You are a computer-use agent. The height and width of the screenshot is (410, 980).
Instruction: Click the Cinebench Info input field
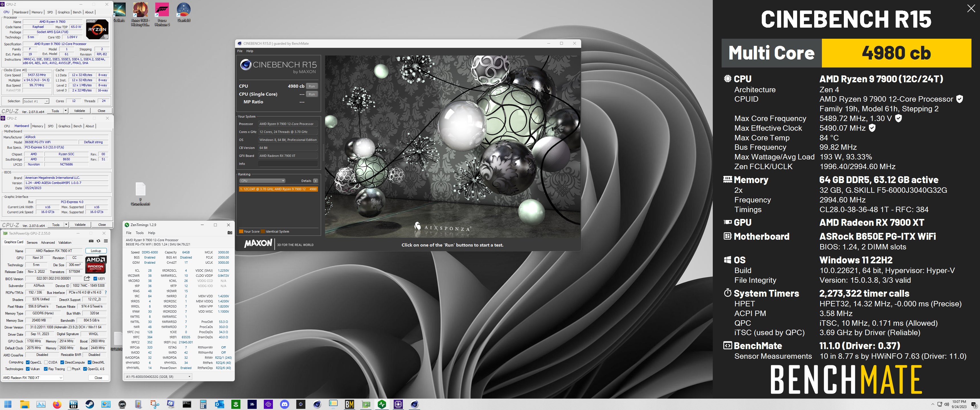pos(288,163)
